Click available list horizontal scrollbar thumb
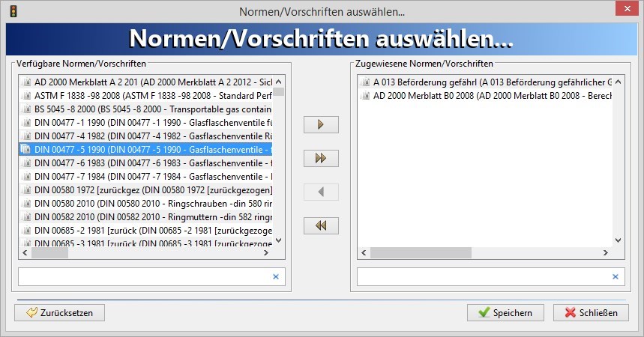This screenshot has width=644, height=337. pyautogui.click(x=49, y=253)
